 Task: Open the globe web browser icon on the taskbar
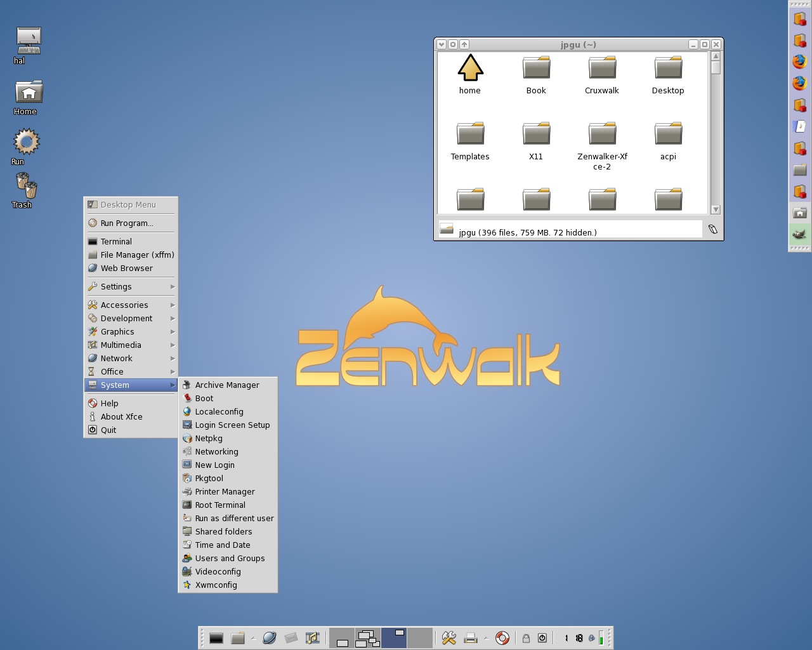[270, 638]
